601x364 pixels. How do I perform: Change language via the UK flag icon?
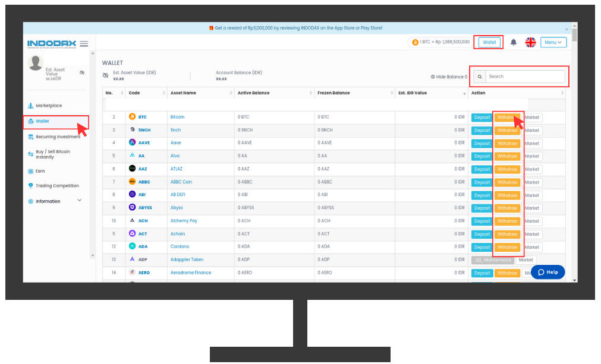[x=530, y=43]
